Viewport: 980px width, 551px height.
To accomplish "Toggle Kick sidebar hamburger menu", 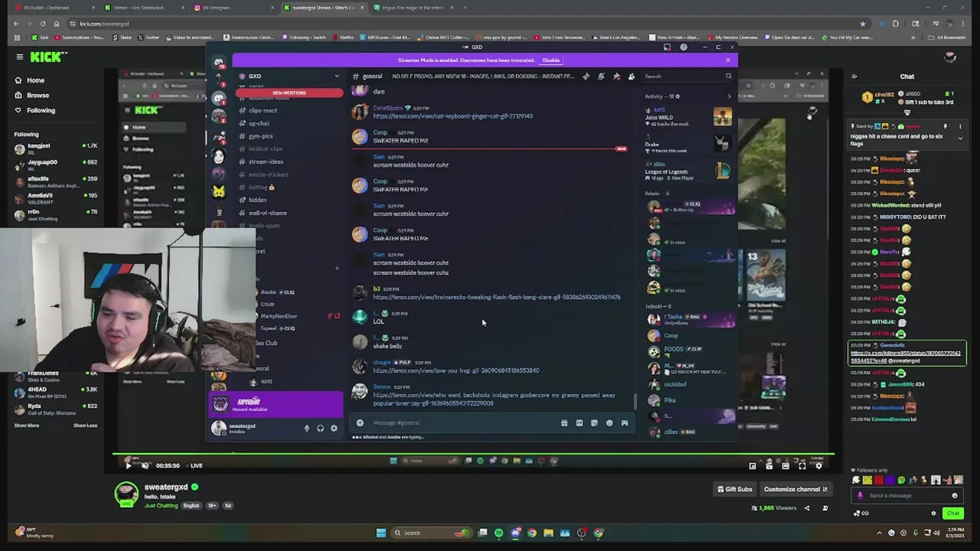I will [20, 57].
